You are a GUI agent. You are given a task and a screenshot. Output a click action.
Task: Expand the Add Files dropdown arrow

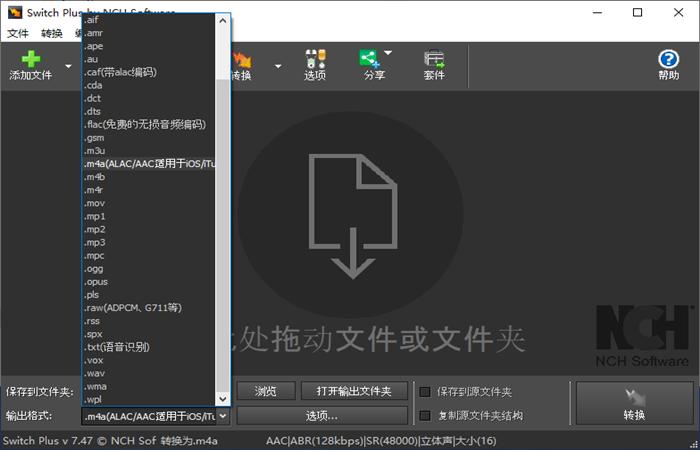point(69,67)
